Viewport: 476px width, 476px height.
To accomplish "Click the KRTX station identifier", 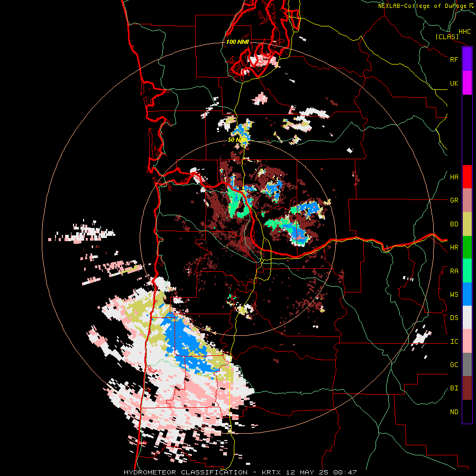I will click(271, 472).
